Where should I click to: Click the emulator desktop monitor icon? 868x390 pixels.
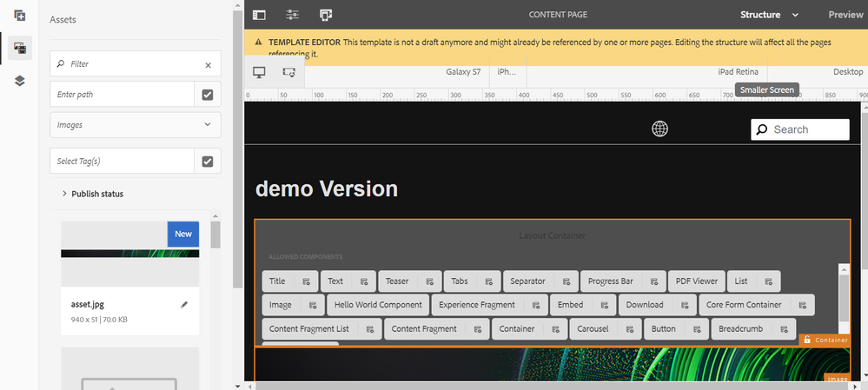click(259, 72)
